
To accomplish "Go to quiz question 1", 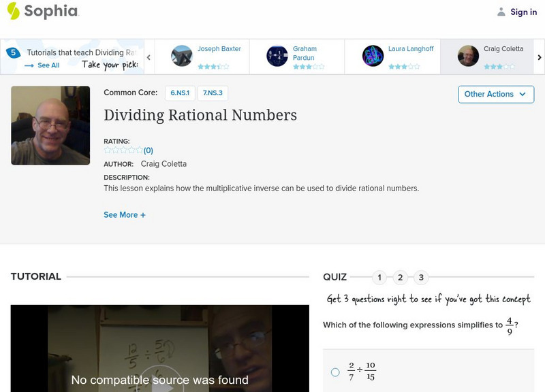I will (x=379, y=277).
